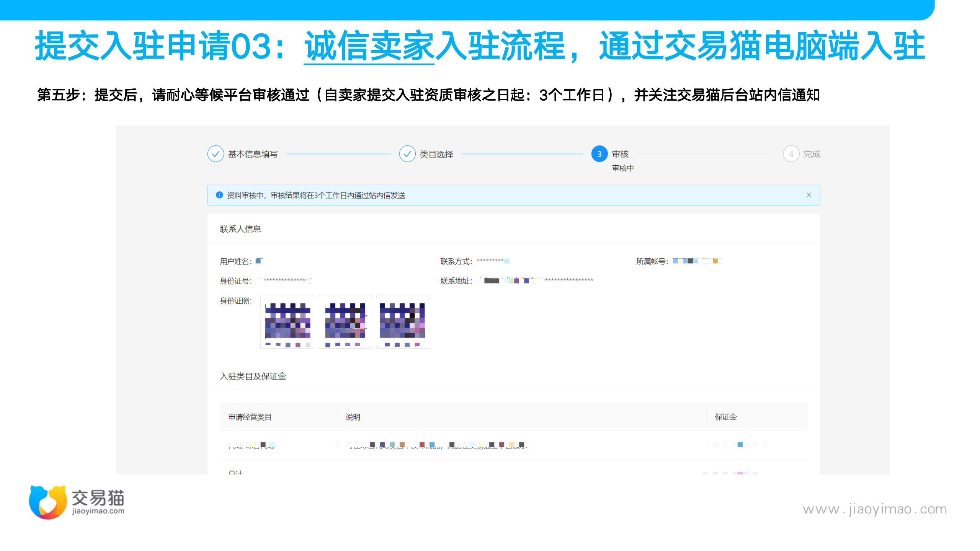Click the 完成 step label
980x551 pixels.
[812, 154]
